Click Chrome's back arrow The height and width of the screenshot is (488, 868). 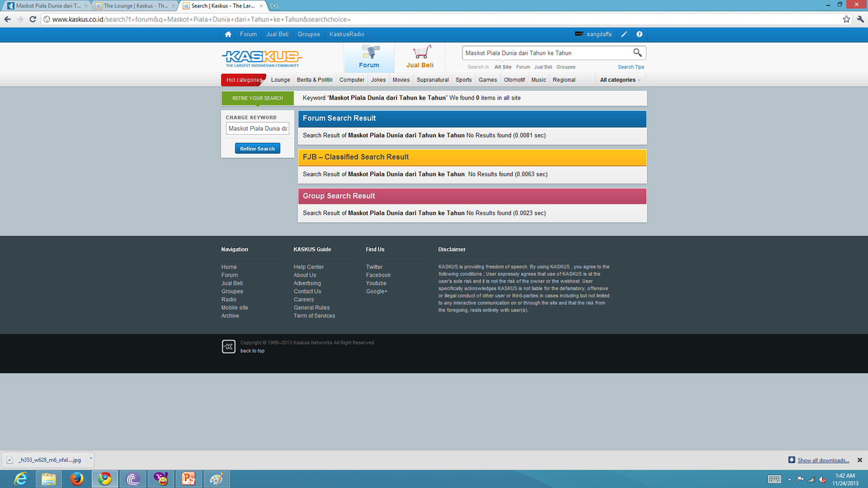pyautogui.click(x=7, y=19)
